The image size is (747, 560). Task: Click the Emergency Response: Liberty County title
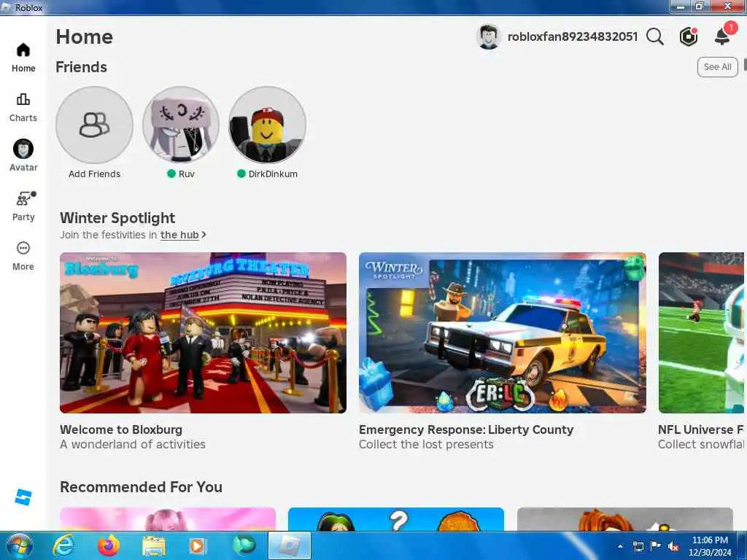466,429
